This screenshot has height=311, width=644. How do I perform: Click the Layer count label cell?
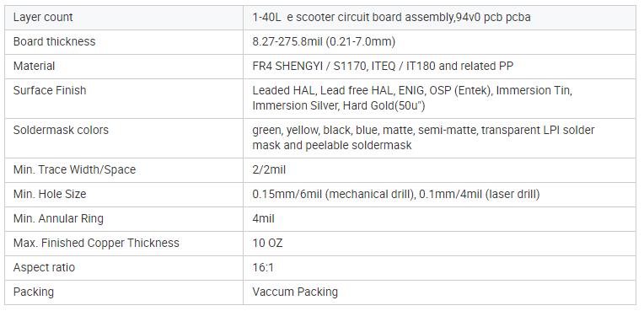click(x=124, y=17)
